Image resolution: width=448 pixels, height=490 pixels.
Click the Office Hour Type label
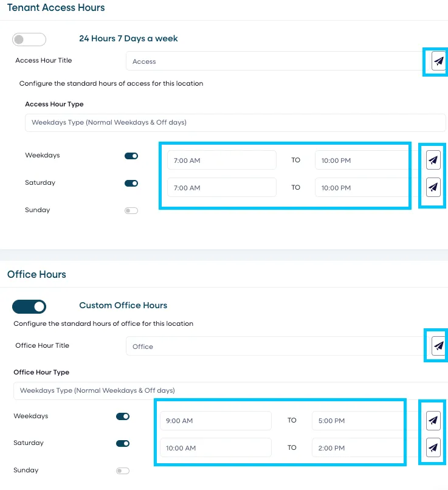pyautogui.click(x=41, y=372)
